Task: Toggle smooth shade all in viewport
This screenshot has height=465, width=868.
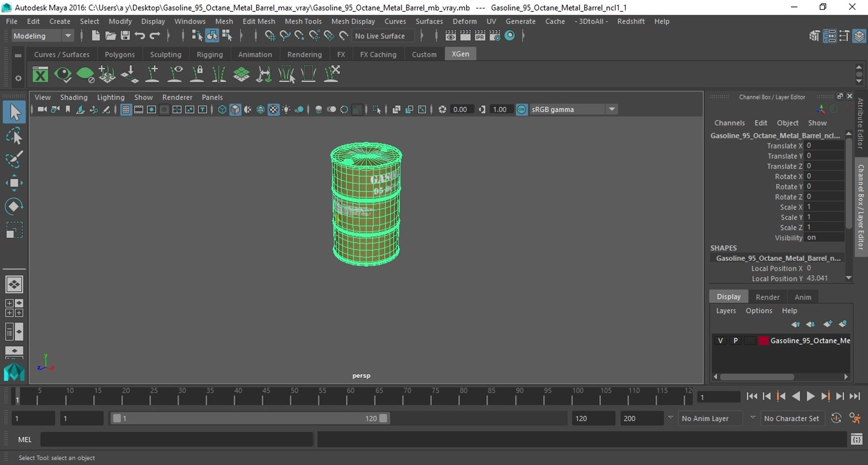Action: (235, 109)
